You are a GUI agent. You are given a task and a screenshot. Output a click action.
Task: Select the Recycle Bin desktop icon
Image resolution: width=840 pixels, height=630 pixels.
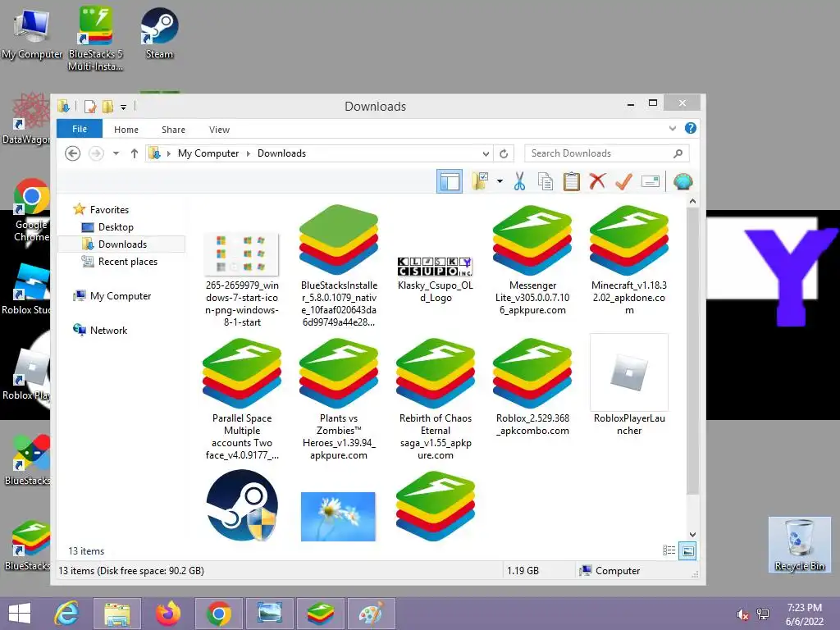tap(799, 545)
